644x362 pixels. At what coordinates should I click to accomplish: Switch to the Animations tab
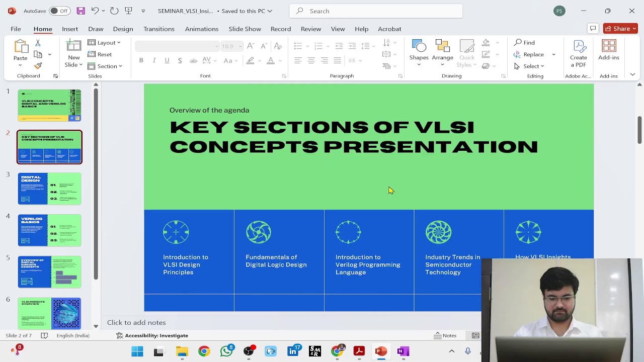(x=202, y=29)
